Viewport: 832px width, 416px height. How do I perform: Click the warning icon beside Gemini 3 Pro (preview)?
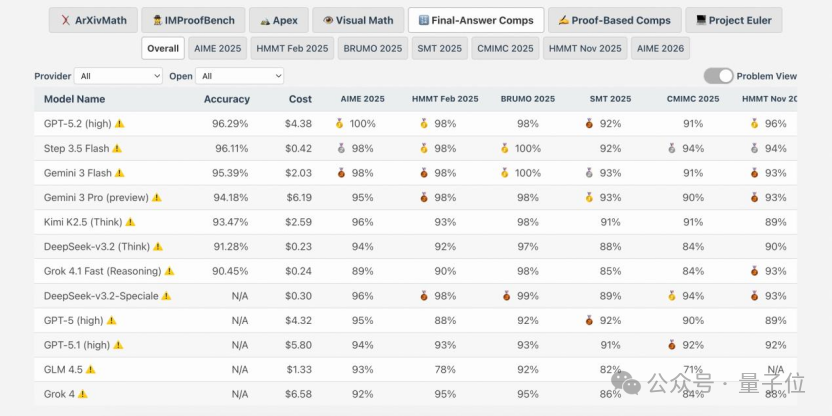click(x=157, y=197)
